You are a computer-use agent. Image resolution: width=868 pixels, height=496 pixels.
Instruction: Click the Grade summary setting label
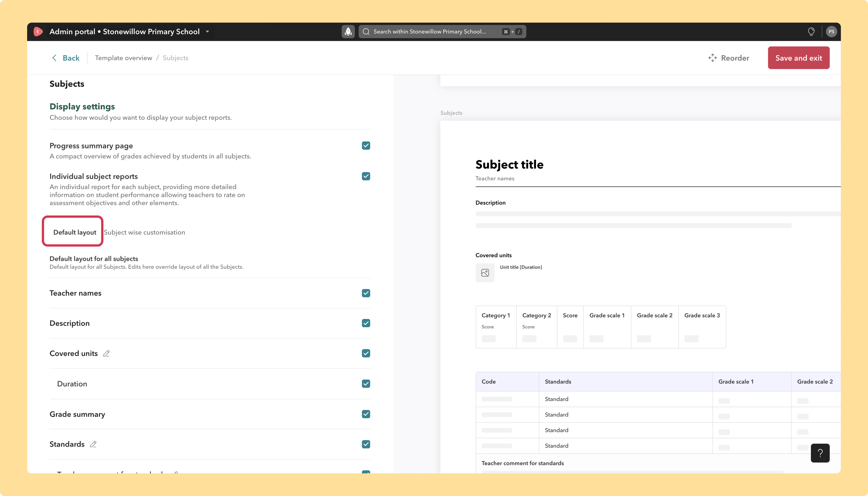(x=77, y=414)
